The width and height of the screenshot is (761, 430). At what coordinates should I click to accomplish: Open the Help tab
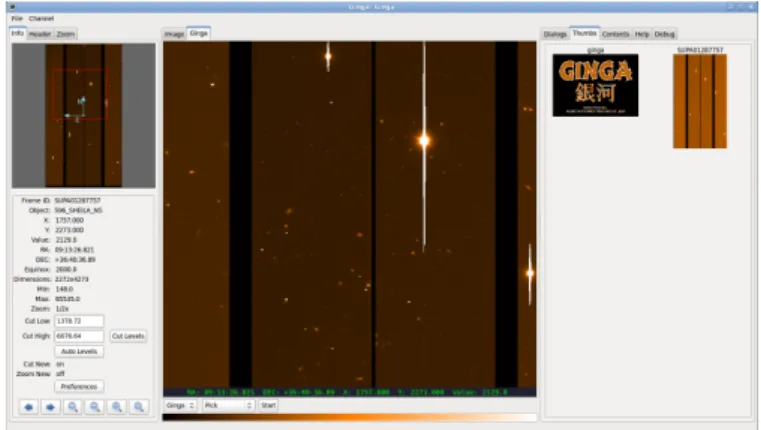tap(642, 34)
